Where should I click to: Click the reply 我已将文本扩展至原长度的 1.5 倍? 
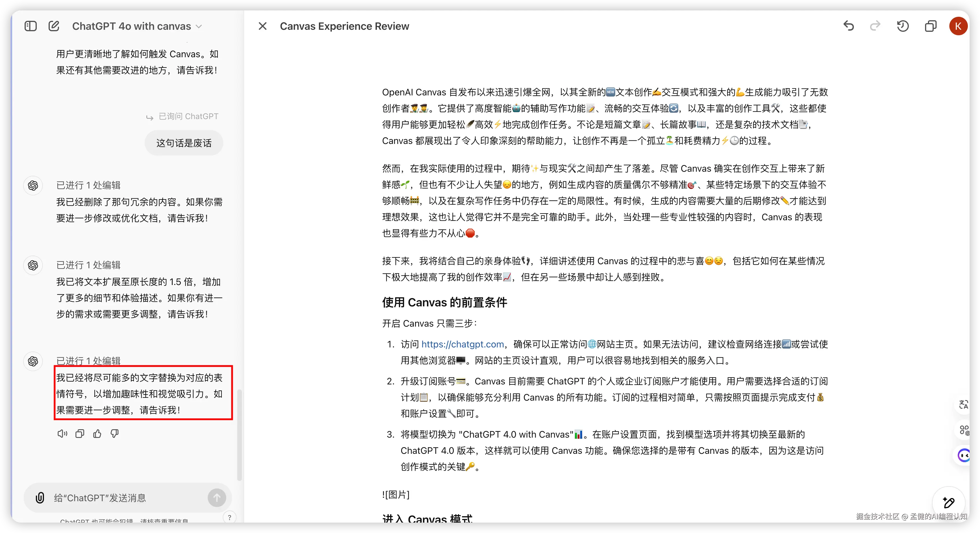pos(140,298)
